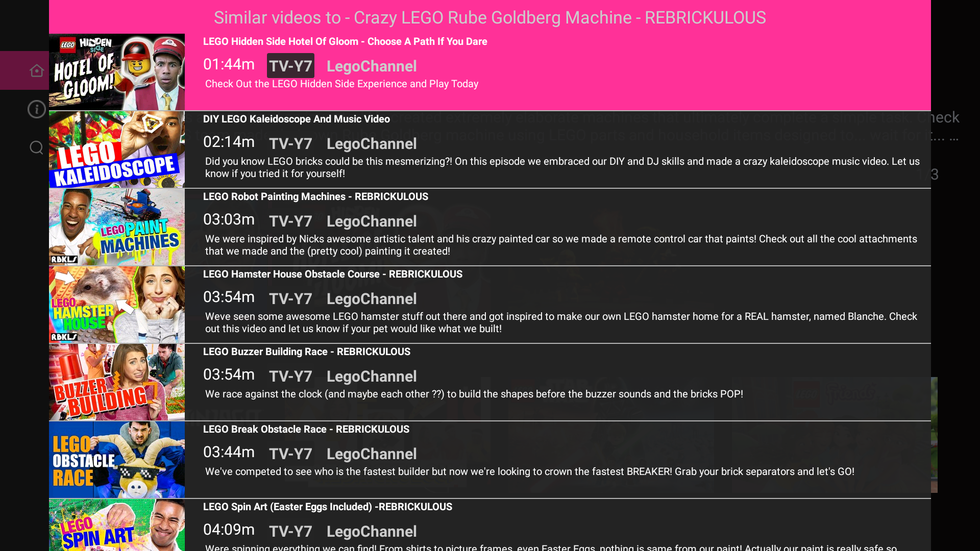Open LEGO Hamster House thumbnail
The image size is (980, 551).
[x=117, y=305]
